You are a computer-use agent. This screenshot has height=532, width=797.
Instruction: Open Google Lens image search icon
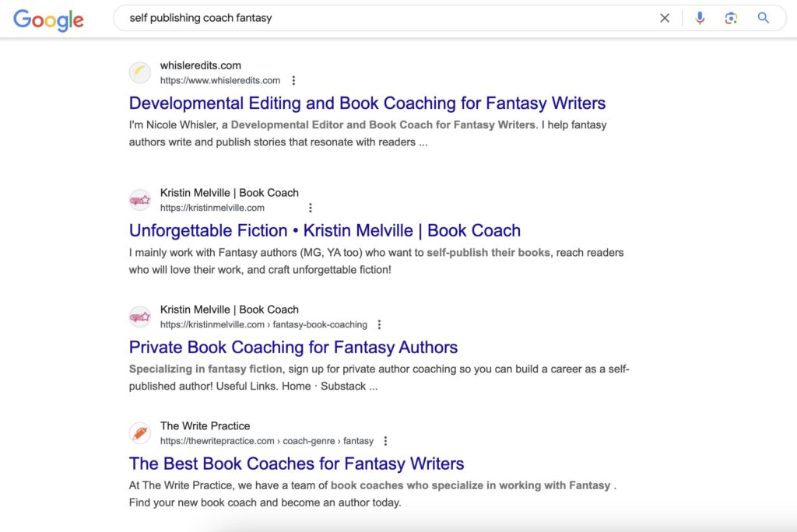tap(731, 17)
